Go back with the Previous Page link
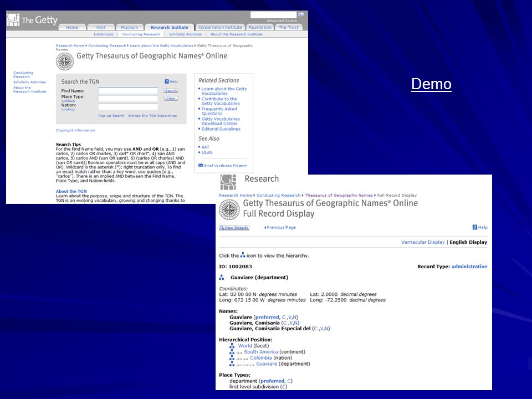The height and width of the screenshot is (399, 532). tap(280, 227)
